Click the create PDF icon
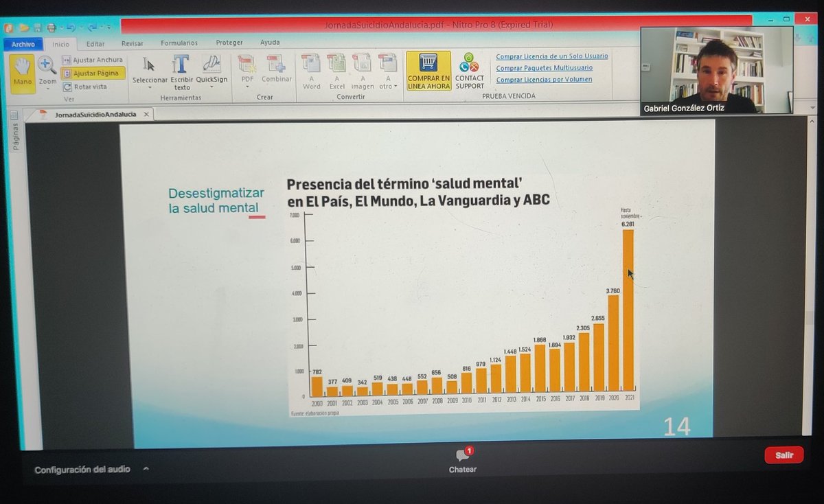The image size is (824, 504). 246,65
